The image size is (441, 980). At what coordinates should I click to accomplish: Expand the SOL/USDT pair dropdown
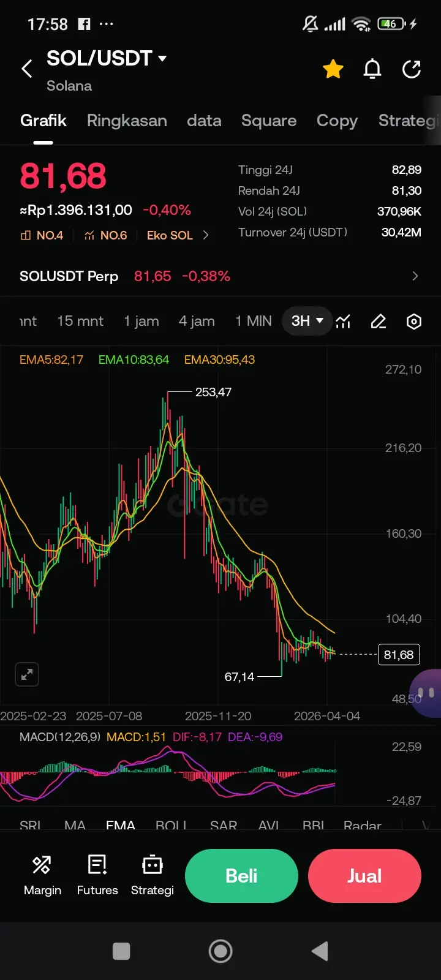162,59
